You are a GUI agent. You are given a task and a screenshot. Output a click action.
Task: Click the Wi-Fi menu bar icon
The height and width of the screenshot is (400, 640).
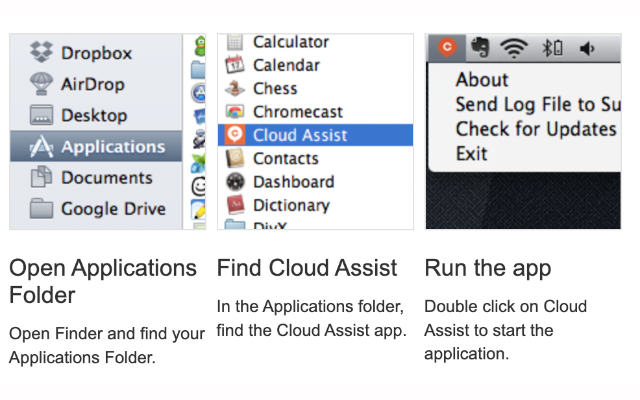pyautogui.click(x=514, y=48)
